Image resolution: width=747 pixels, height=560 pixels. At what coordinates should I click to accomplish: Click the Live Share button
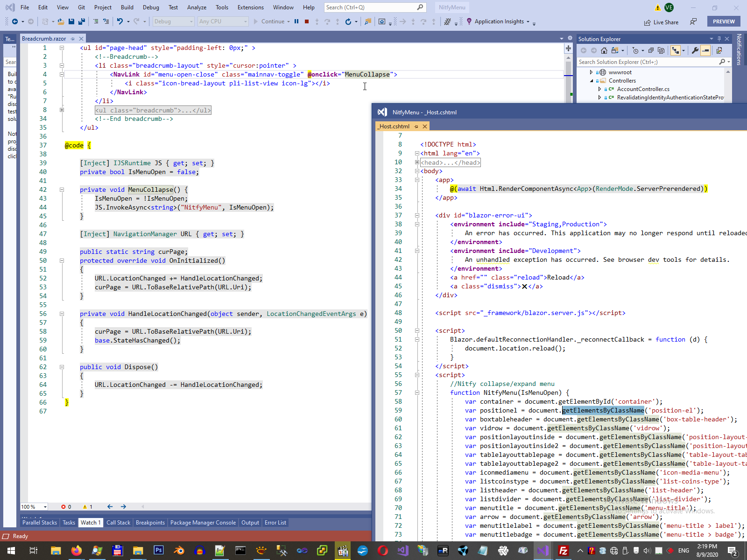coord(661,22)
